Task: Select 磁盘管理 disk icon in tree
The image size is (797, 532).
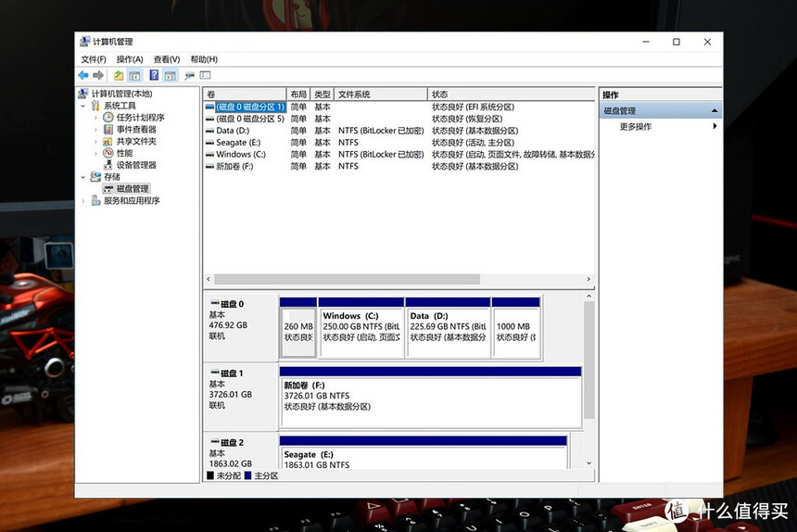Action: click(108, 188)
